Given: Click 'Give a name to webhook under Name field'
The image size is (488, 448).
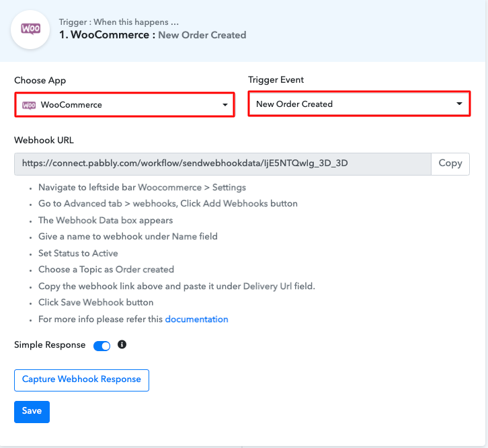Looking at the screenshot, I should coord(128,237).
